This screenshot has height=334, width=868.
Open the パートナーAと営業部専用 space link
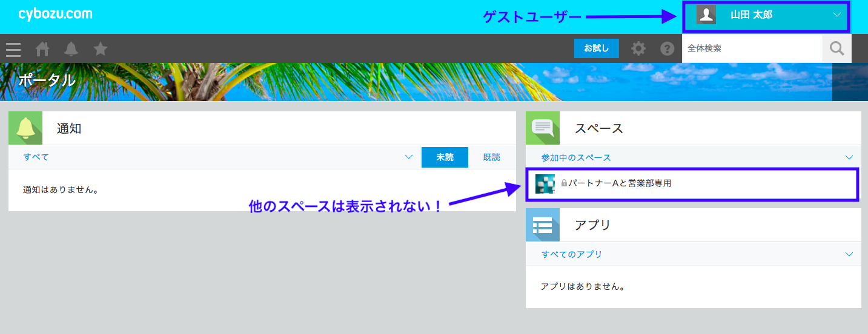[620, 183]
